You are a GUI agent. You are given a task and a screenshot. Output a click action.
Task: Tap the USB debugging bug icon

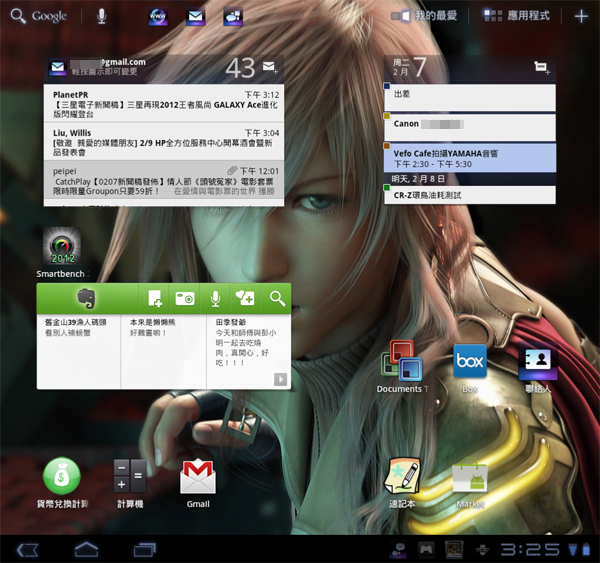point(483,550)
